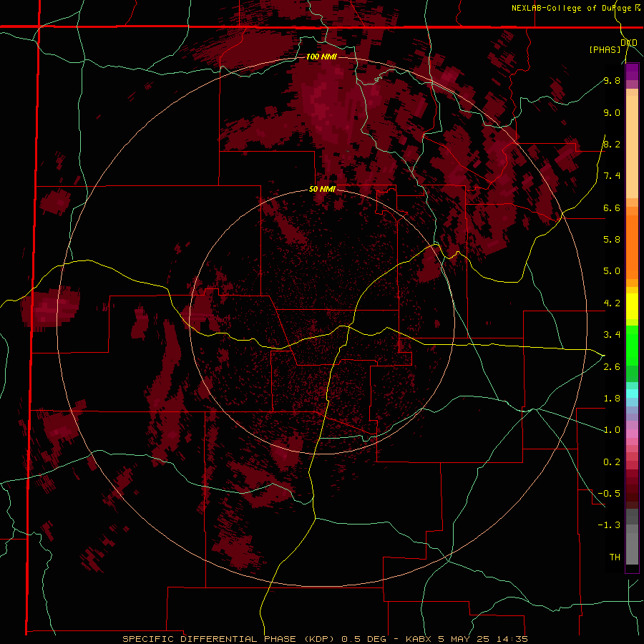Click the -0.5 value on the scale
The width and height of the screenshot is (644, 644).
(x=609, y=493)
